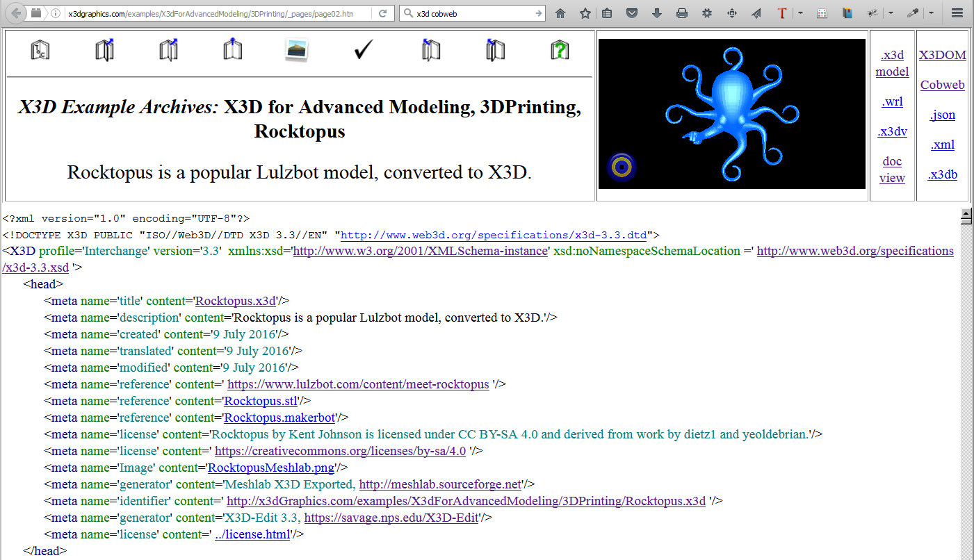
Task: Expand the dropdown beside the red T icon
Action: [800, 13]
